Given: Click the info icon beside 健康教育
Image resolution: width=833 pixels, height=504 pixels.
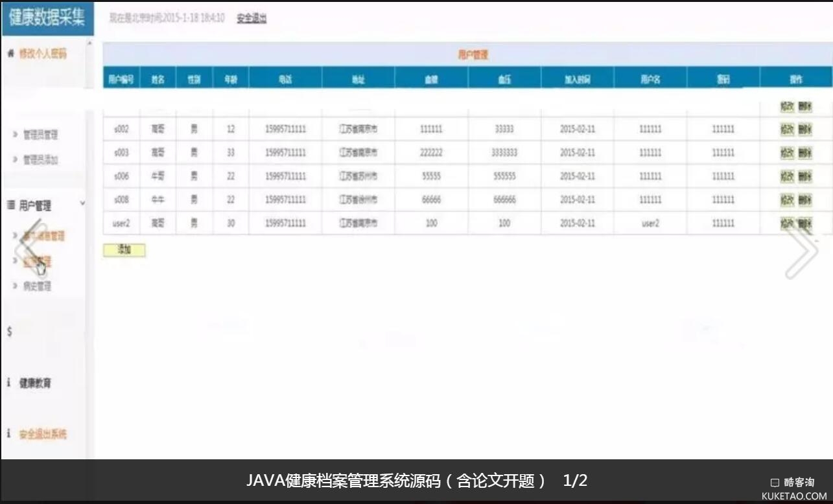Looking at the screenshot, I should click(x=9, y=383).
